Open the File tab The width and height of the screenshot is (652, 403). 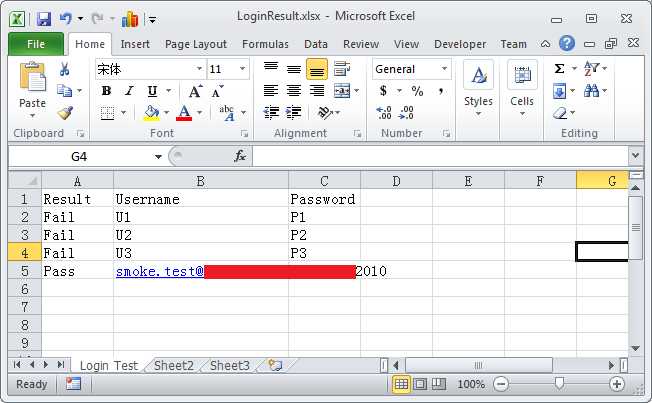(36, 44)
